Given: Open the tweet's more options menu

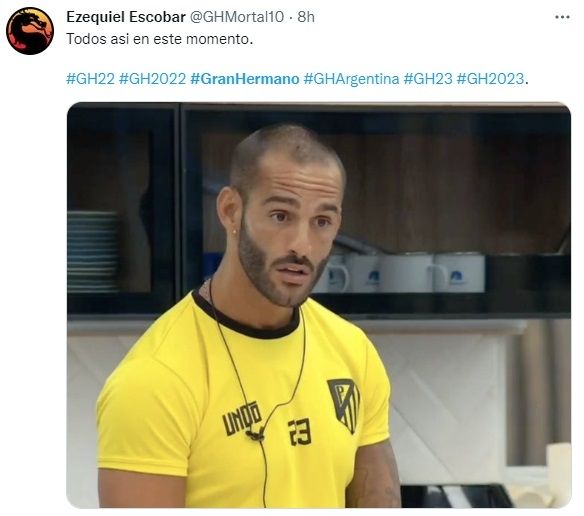Looking at the screenshot, I should [x=562, y=17].
